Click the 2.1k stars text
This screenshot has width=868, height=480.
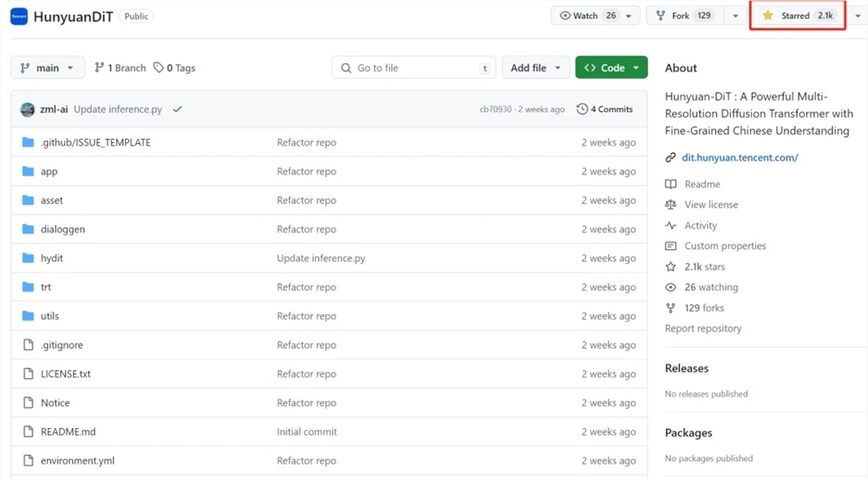(704, 266)
